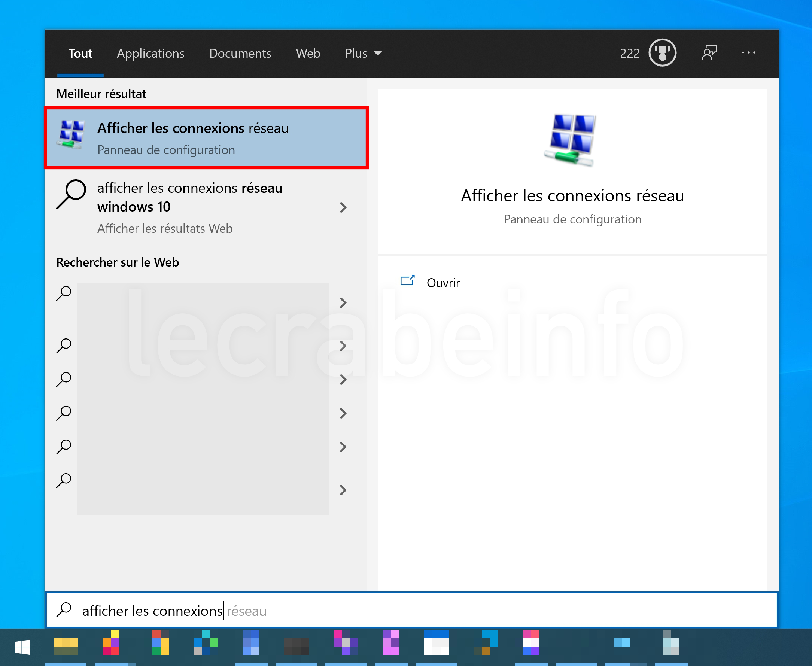Switch to the Tout tab
Screen dimensions: 812x666
(x=80, y=53)
